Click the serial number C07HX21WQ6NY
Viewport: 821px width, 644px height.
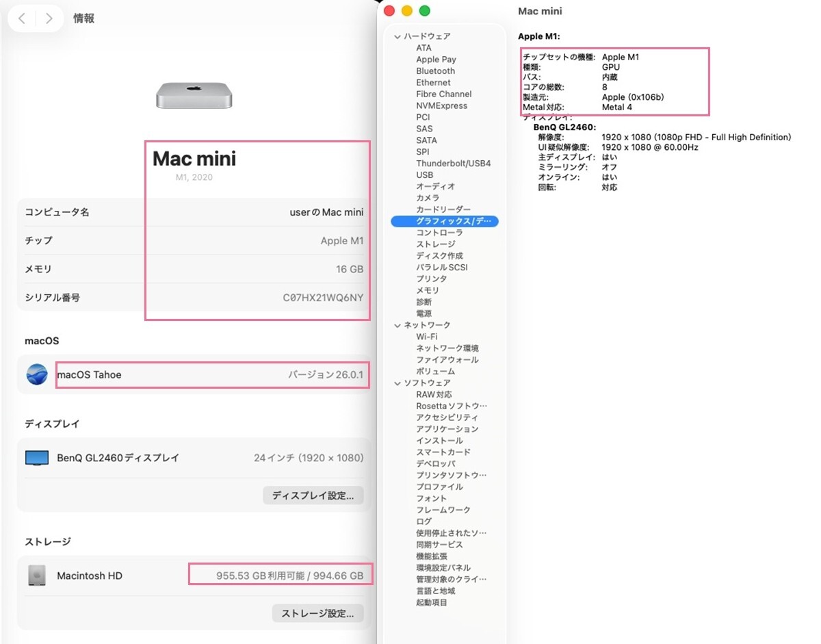[x=323, y=298]
